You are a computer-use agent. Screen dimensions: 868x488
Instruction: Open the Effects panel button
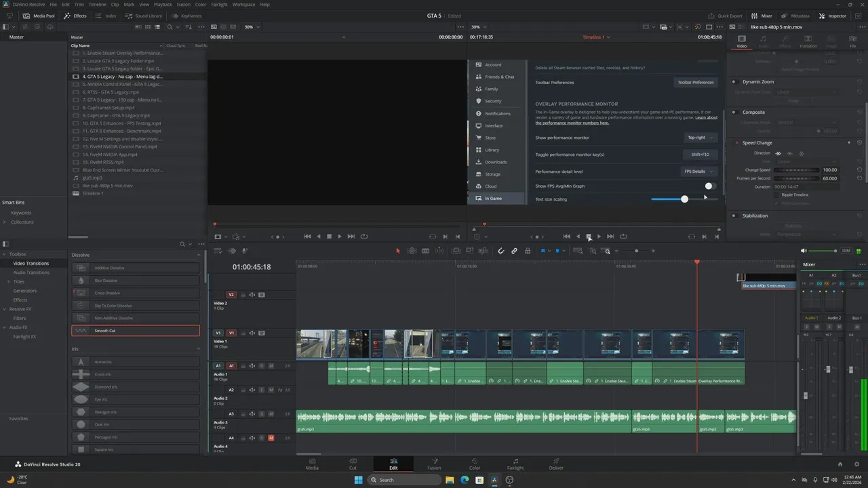pyautogui.click(x=75, y=16)
